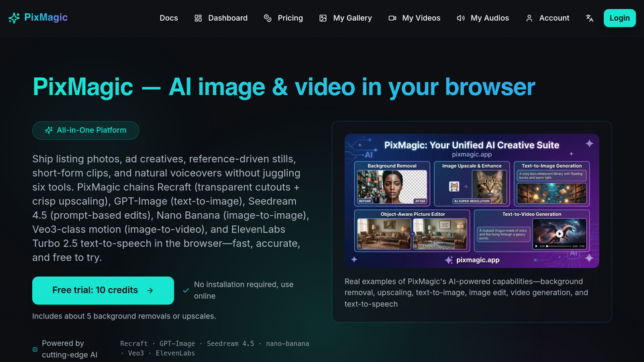Click the All-in-One Platform badge

pyautogui.click(x=85, y=130)
